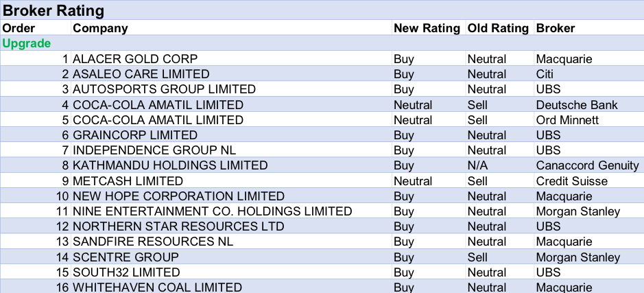Click the UBS cell in Graincorp row
This screenshot has height=293, width=644.
[x=548, y=135]
